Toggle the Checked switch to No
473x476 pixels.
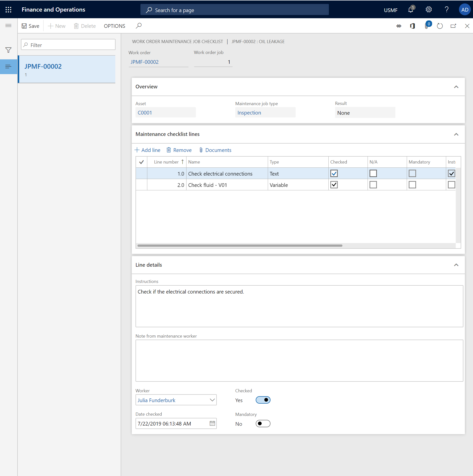coord(263,400)
